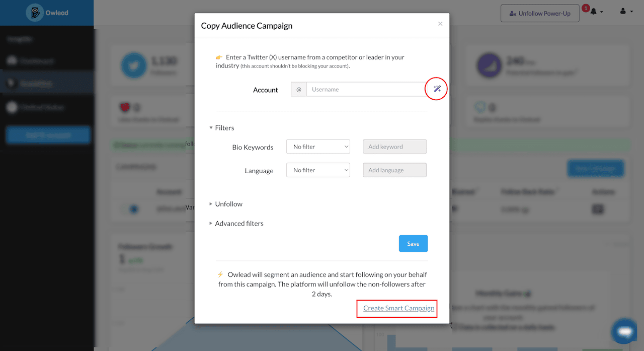Open the Bio Keywords filter dropdown
The image size is (644, 351).
(318, 147)
